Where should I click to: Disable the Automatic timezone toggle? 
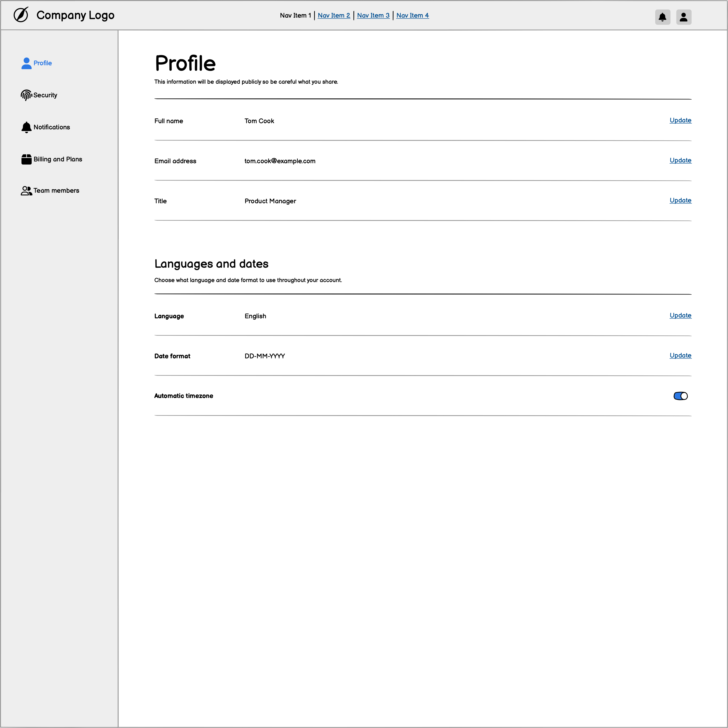[680, 396]
